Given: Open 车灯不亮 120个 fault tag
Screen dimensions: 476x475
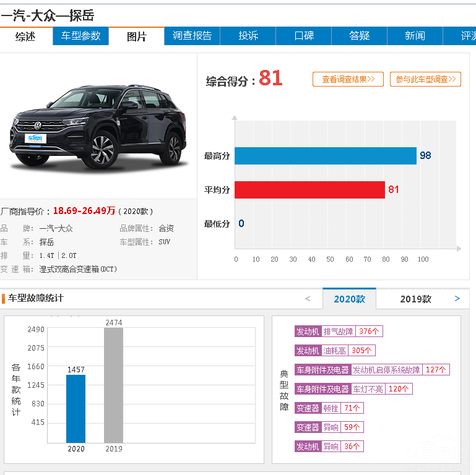Looking at the screenshot, I should 353,388.
